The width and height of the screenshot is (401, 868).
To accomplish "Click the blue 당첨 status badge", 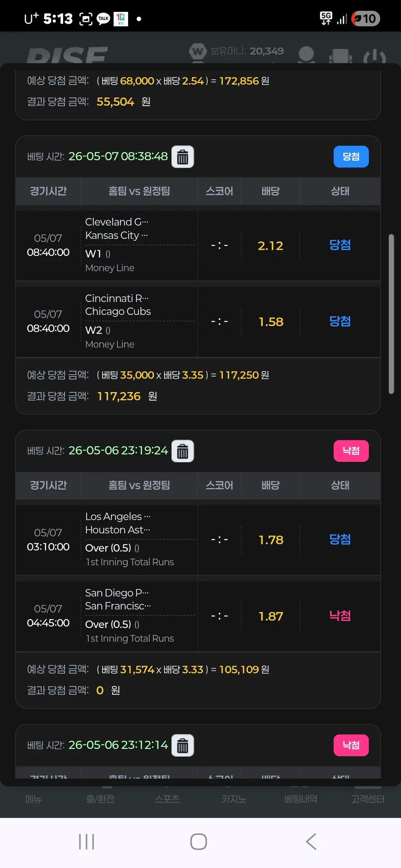I will point(351,157).
